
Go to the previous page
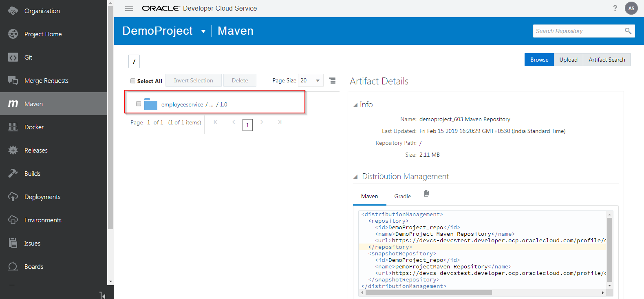click(x=234, y=122)
